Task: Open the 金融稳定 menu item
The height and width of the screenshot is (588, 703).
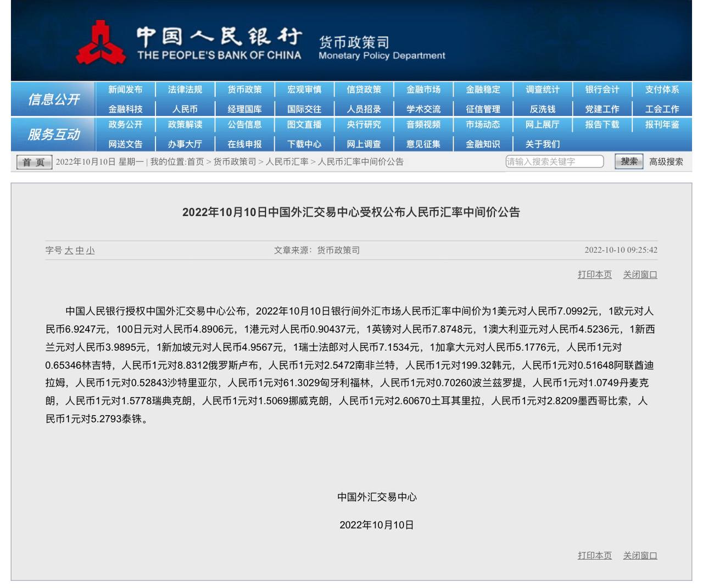Action: pos(483,89)
